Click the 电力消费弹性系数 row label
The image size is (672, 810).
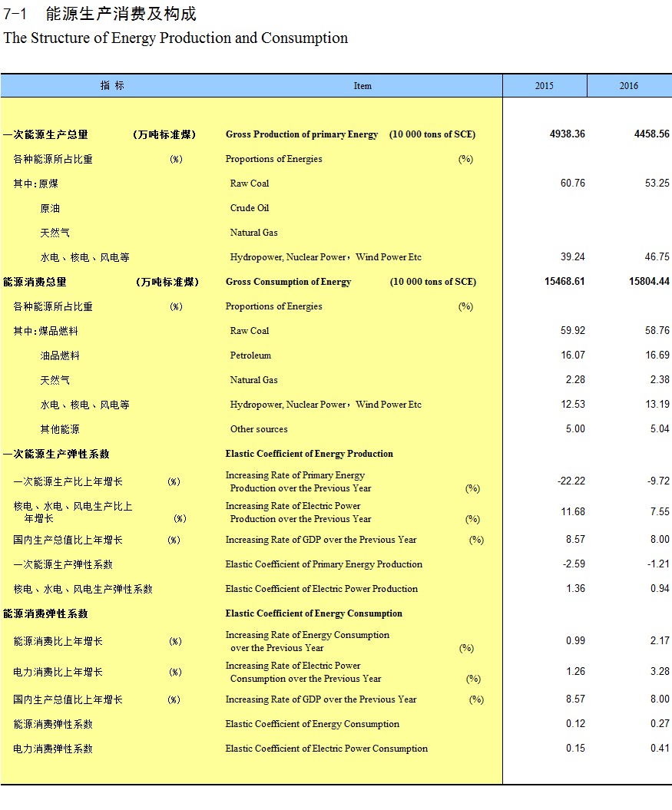point(53,749)
